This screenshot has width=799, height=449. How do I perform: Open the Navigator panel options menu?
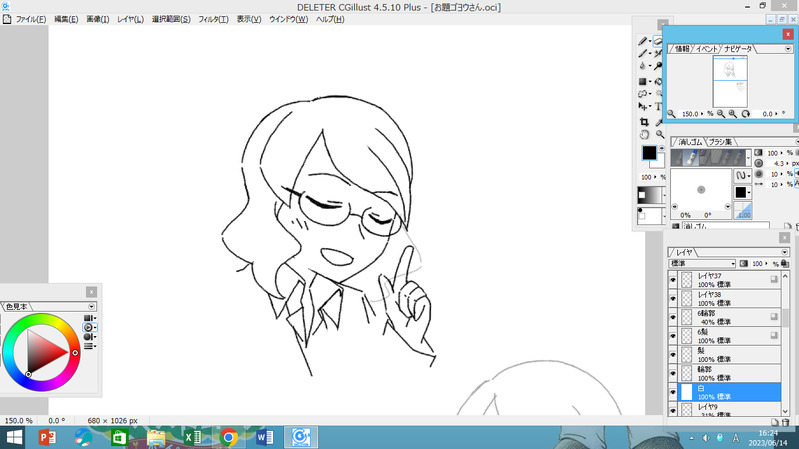click(x=788, y=49)
